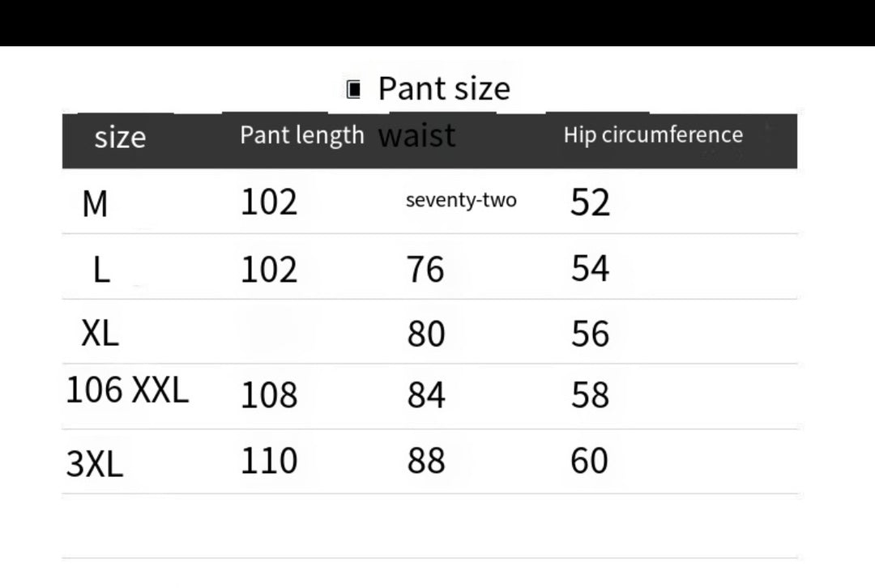The image size is (875, 588).
Task: Select hip circumference value 56
Action: coord(590,333)
